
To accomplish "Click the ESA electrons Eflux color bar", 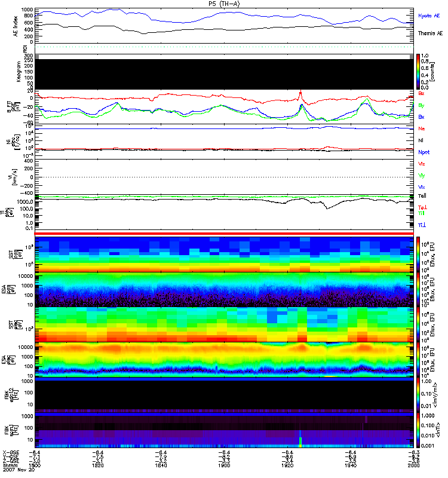I will [418, 360].
